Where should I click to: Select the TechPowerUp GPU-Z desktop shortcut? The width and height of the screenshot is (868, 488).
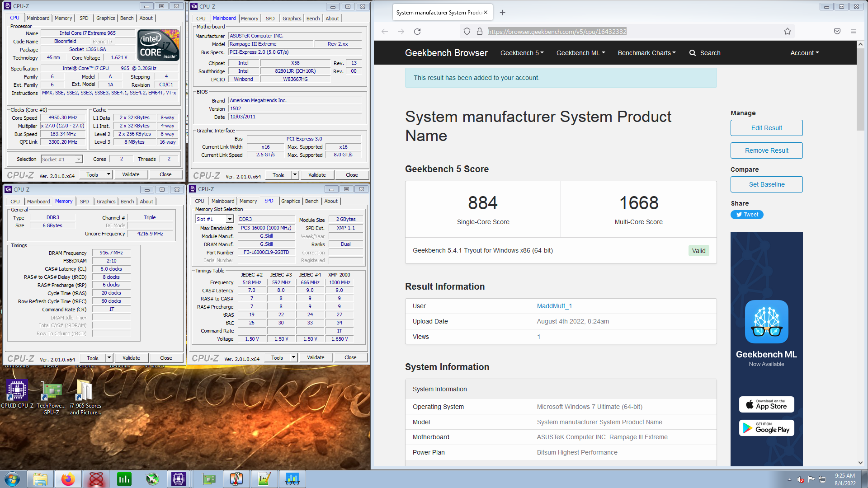coord(51,398)
